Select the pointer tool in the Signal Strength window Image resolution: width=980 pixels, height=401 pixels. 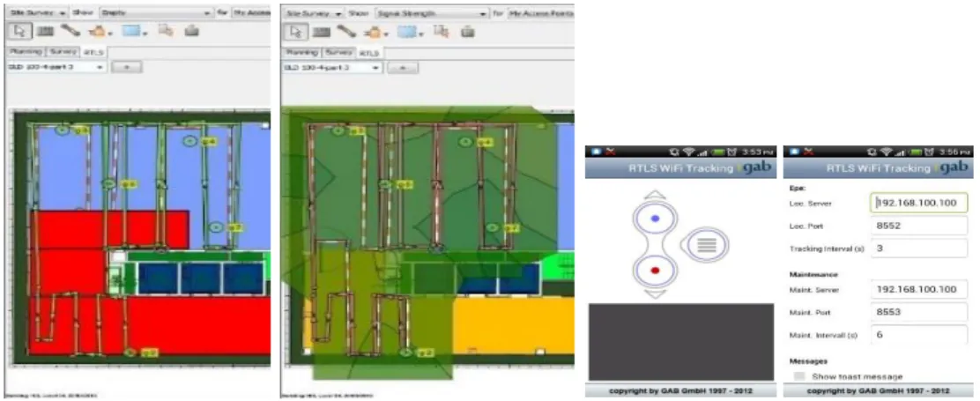[295, 32]
